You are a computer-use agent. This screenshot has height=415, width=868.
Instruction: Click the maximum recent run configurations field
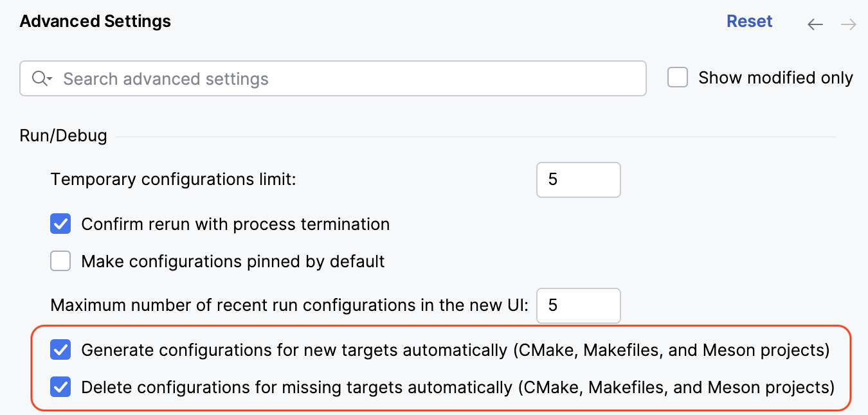pyautogui.click(x=578, y=305)
